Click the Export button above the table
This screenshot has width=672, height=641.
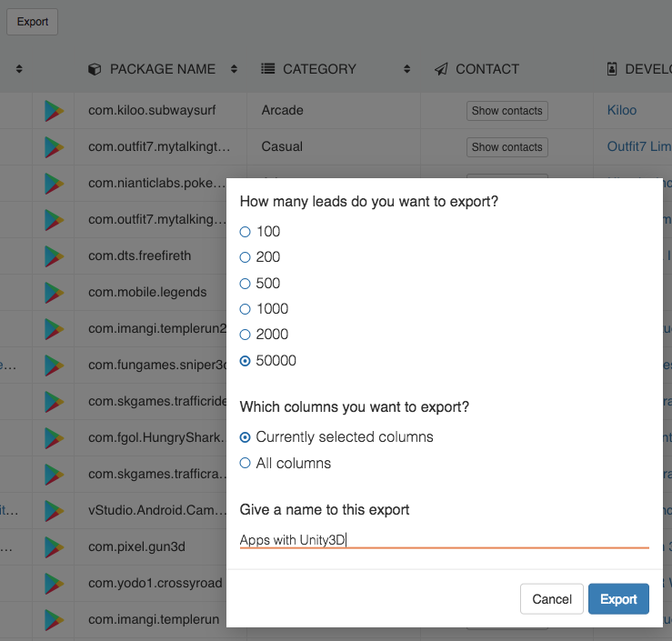coord(32,22)
